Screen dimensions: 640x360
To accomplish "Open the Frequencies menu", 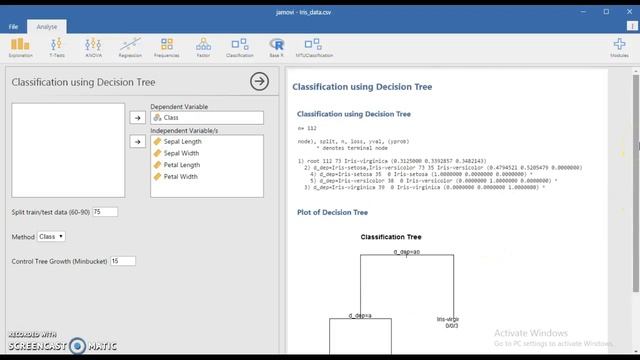I will [x=167, y=48].
